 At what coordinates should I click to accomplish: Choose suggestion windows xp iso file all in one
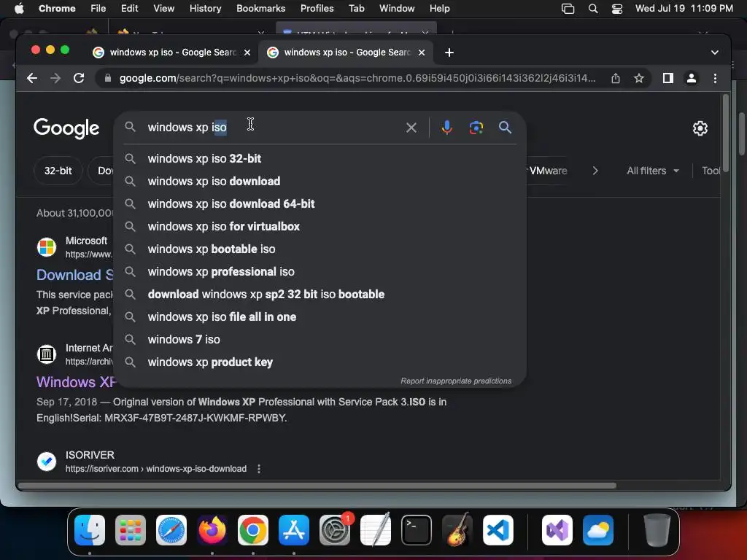[320, 317]
